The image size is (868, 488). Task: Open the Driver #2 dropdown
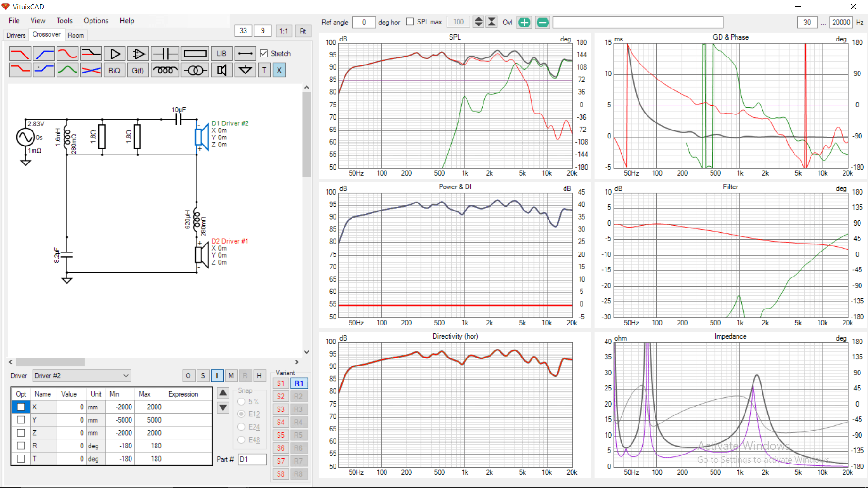click(x=82, y=375)
